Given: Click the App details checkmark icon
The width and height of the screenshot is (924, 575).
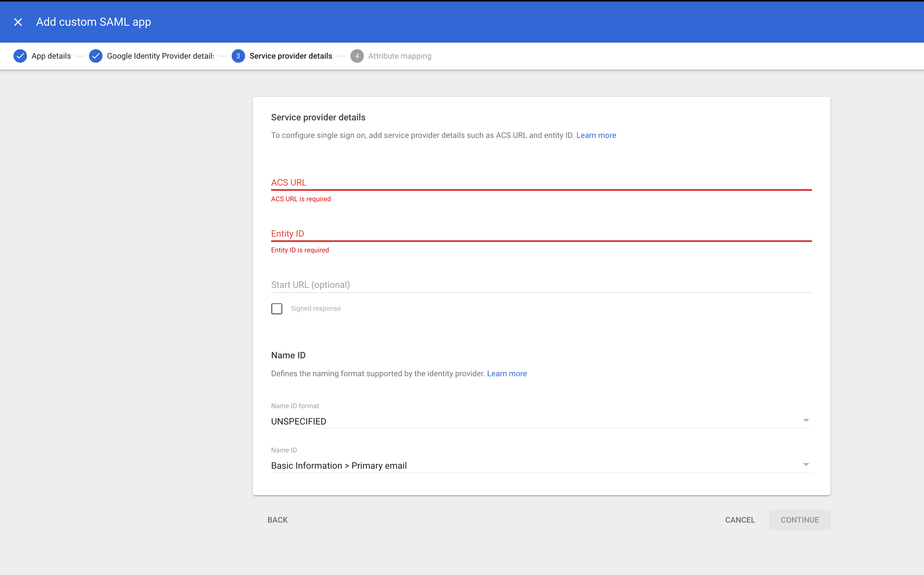Looking at the screenshot, I should coord(20,56).
